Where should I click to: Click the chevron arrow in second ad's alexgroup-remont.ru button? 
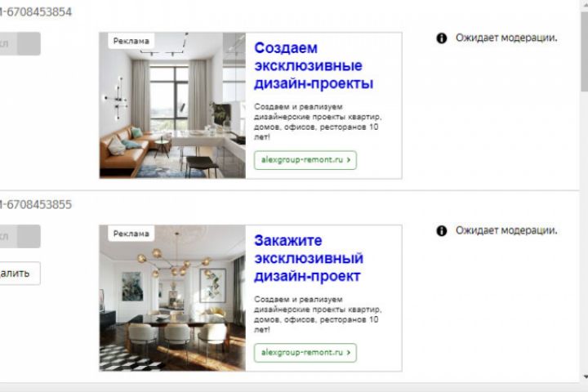click(349, 353)
